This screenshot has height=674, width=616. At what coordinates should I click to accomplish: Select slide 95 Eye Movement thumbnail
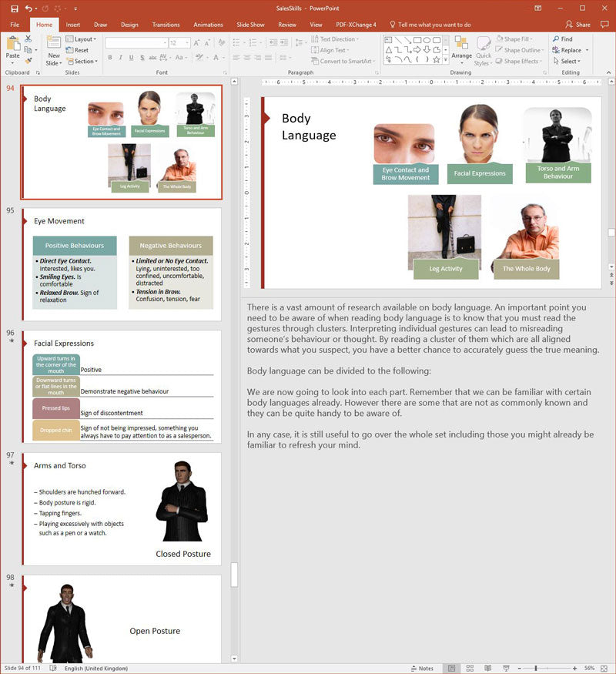tap(122, 264)
